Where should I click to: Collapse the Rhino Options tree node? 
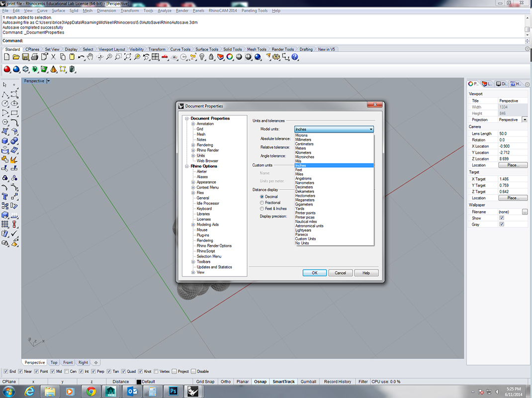[x=187, y=166]
